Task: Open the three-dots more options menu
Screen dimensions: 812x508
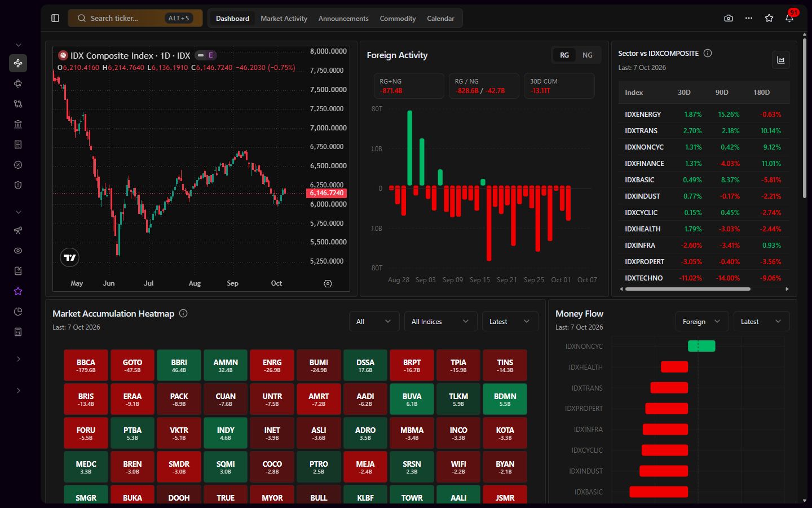Action: pos(749,18)
